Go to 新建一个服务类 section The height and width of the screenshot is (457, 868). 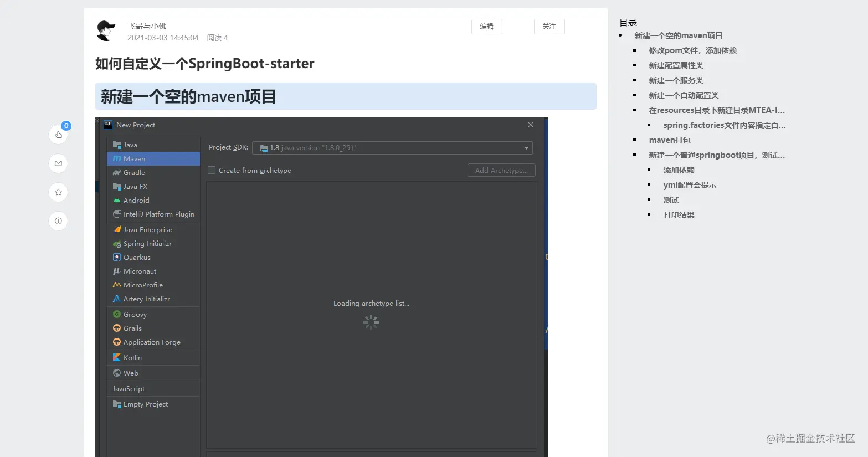tap(676, 80)
